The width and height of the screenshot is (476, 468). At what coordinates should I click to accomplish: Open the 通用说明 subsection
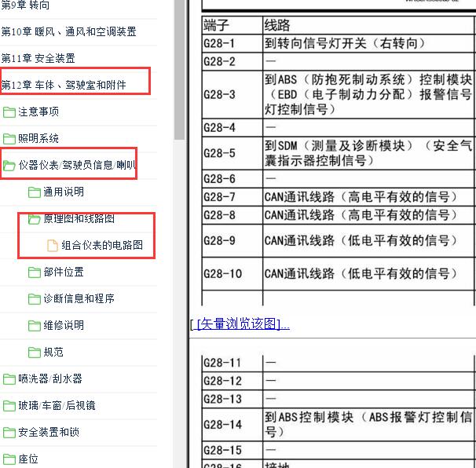[x=64, y=192]
